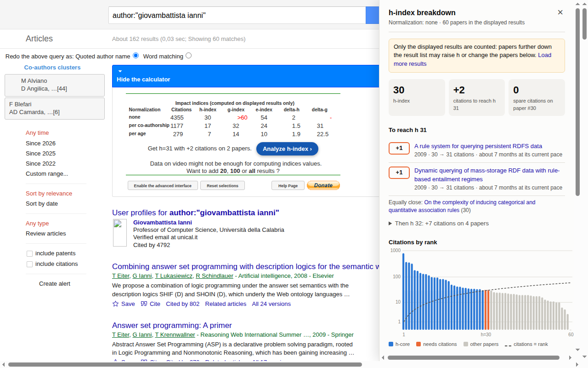Collapse the calculator using the Hide arrow
Screen dimensions: 588x368
point(120,71)
